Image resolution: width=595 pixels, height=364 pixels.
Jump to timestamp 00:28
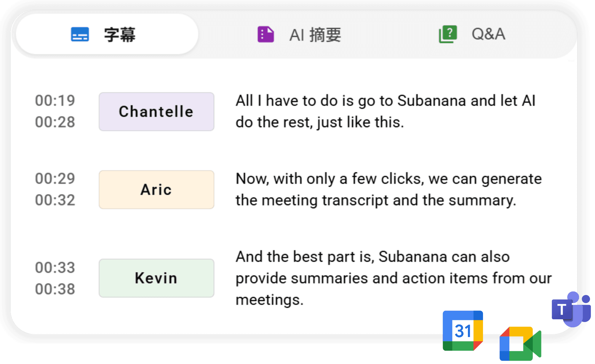[55, 122]
